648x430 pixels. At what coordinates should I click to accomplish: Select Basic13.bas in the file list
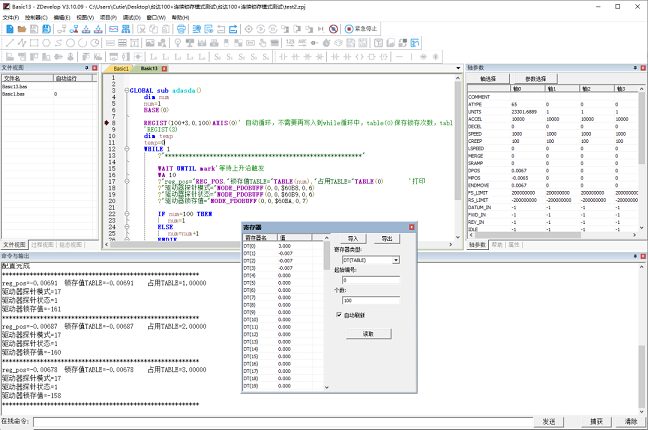point(15,86)
